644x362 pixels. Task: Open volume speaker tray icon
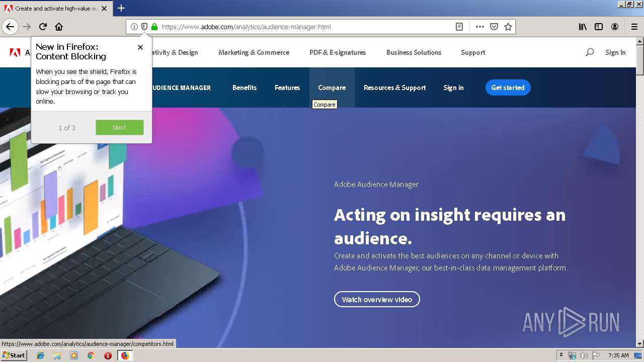(584, 355)
